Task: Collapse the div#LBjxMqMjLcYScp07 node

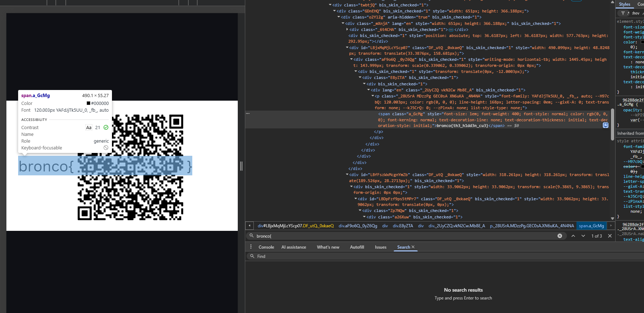Action: (x=347, y=48)
